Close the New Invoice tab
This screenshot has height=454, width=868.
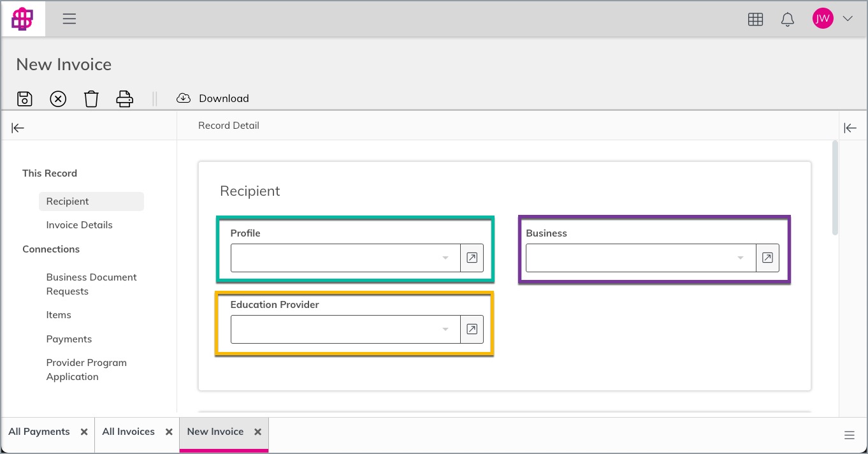[x=257, y=432]
